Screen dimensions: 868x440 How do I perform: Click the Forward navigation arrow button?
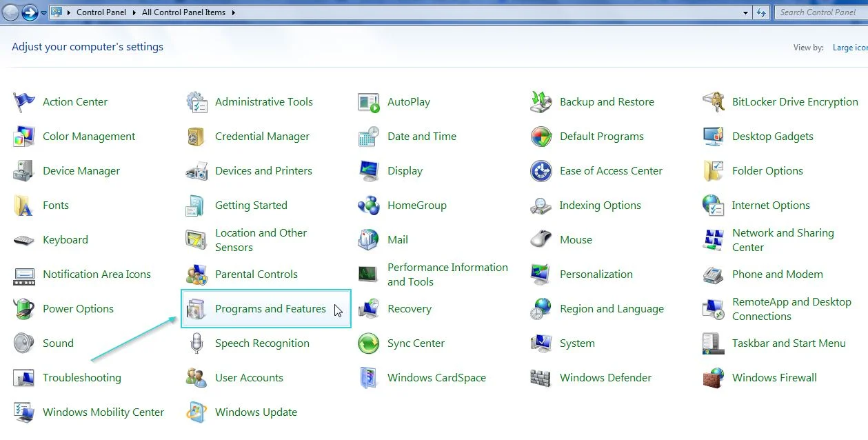tap(30, 12)
